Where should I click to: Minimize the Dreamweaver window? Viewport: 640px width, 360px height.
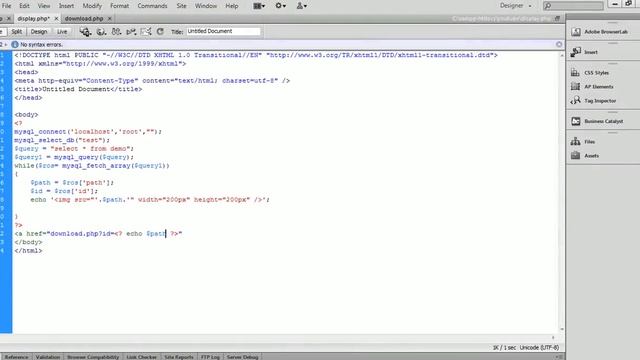[x=615, y=4]
